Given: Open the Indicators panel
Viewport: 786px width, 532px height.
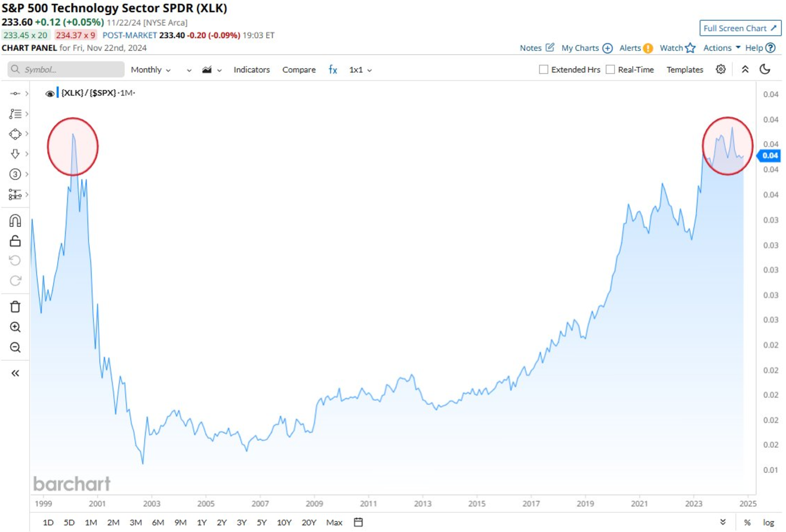Looking at the screenshot, I should tap(251, 70).
